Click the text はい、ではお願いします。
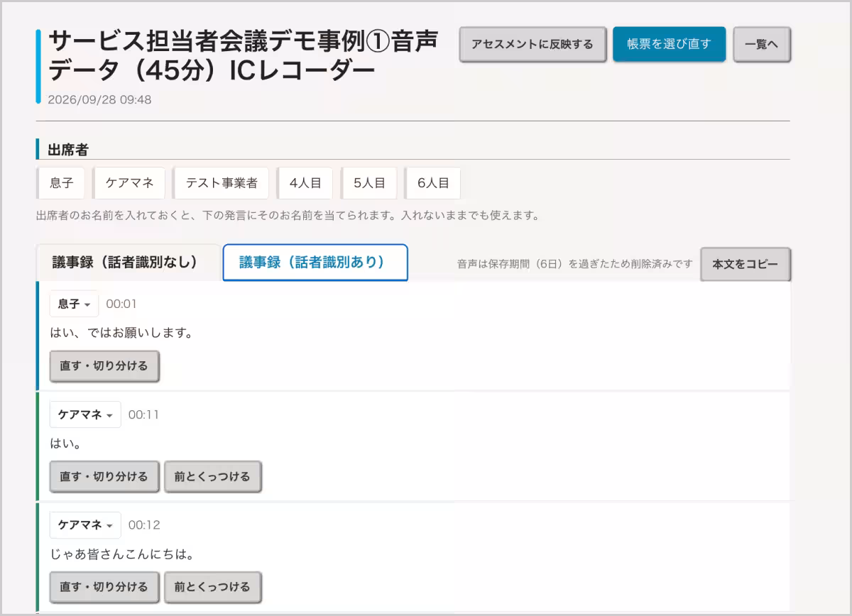Viewport: 852px width, 616px height. click(x=121, y=333)
